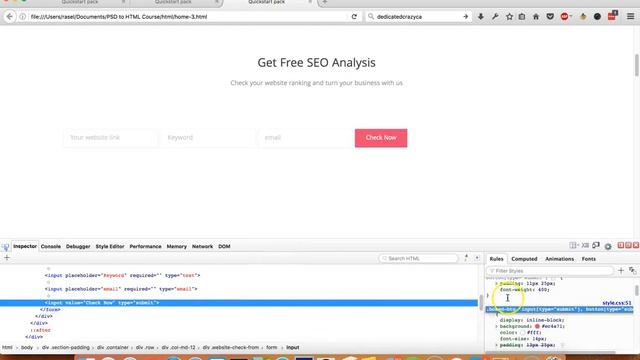Edit the display inline-block declaration
The height and width of the screenshot is (360, 640).
532,320
